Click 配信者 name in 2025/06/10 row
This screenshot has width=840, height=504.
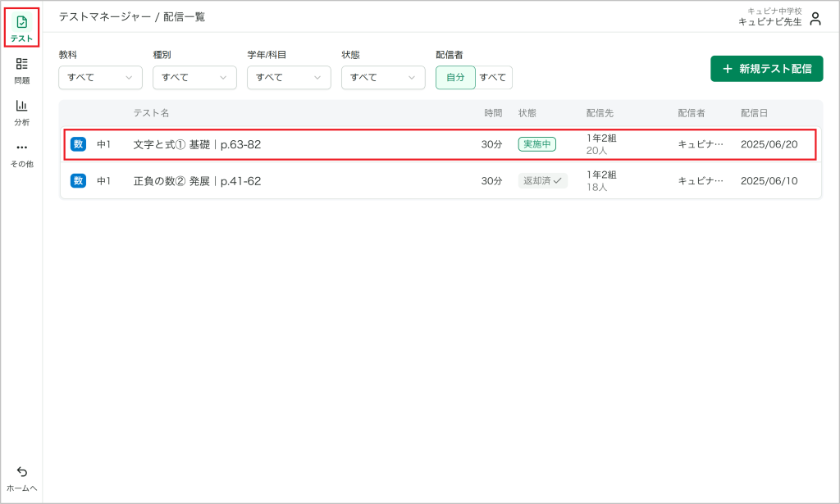[701, 181]
